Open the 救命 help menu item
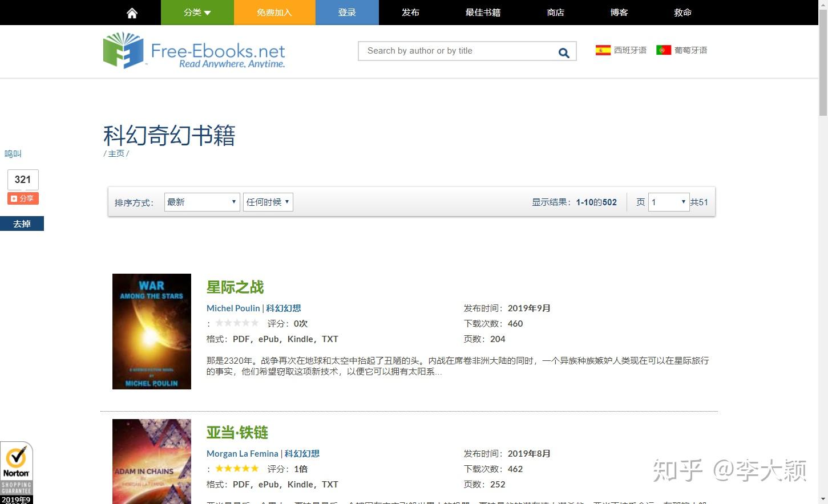This screenshot has height=504, width=828. pos(682,13)
